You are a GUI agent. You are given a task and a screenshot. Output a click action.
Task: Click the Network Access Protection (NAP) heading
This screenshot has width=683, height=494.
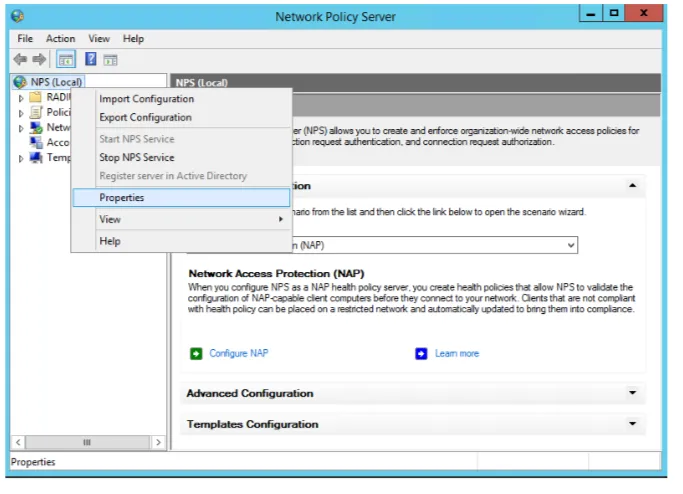(276, 274)
